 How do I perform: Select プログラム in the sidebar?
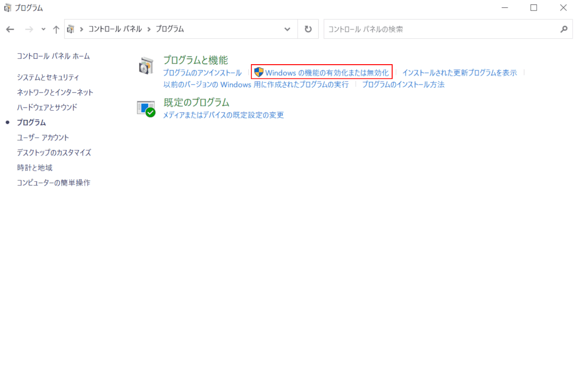[31, 122]
